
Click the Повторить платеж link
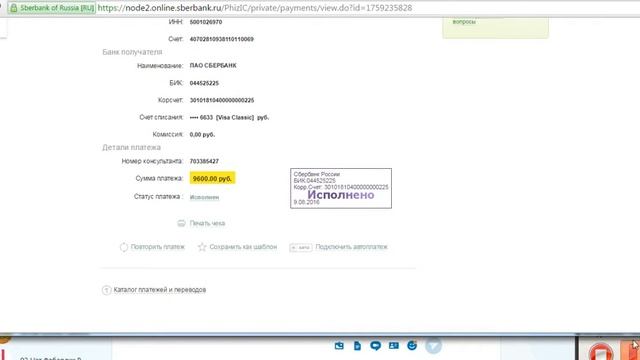click(158, 247)
